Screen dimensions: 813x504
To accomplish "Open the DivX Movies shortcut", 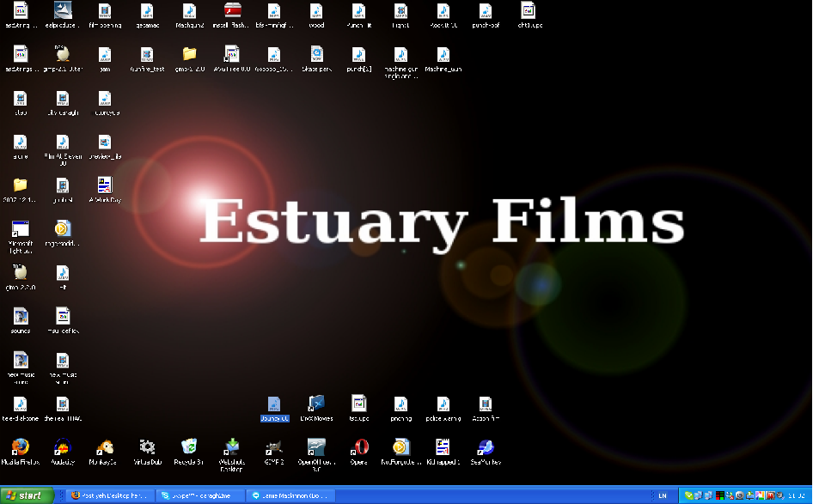I will [315, 402].
